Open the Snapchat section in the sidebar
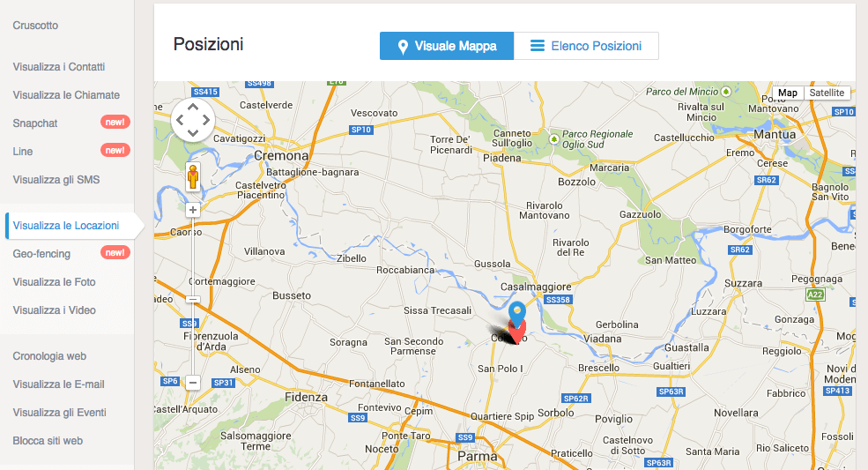 [35, 123]
